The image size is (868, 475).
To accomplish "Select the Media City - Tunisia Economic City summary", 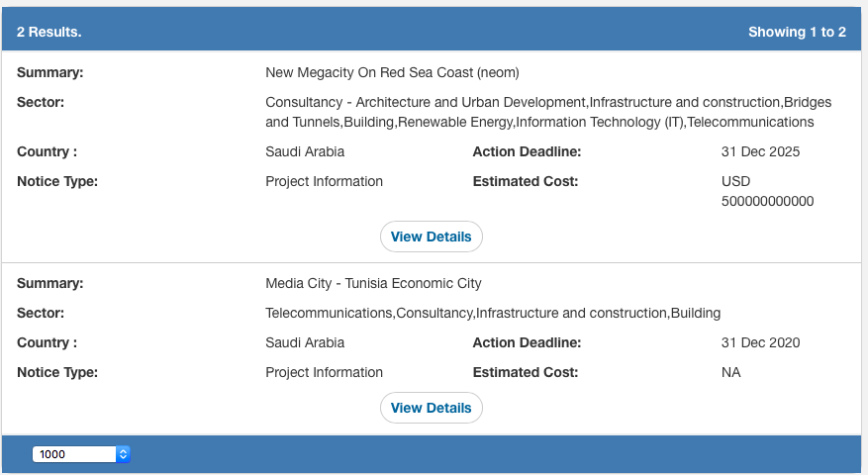I will (x=373, y=283).
